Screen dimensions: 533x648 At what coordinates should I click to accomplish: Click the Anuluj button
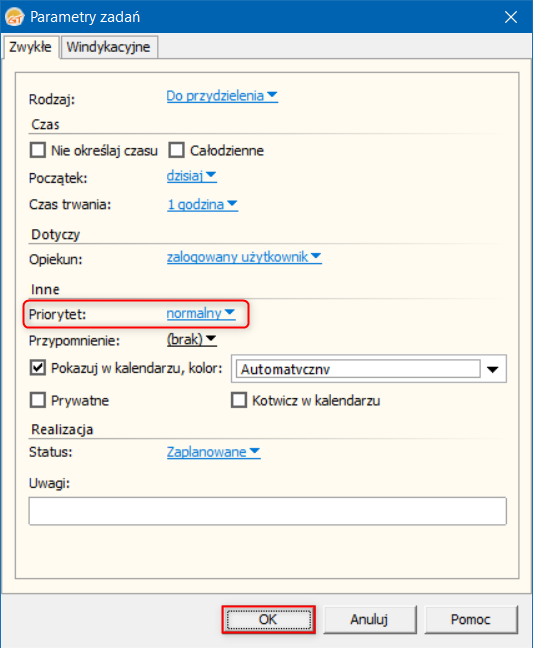(x=369, y=619)
